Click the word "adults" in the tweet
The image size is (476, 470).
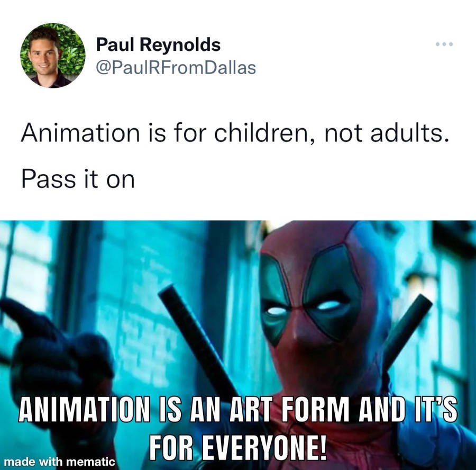click(407, 133)
